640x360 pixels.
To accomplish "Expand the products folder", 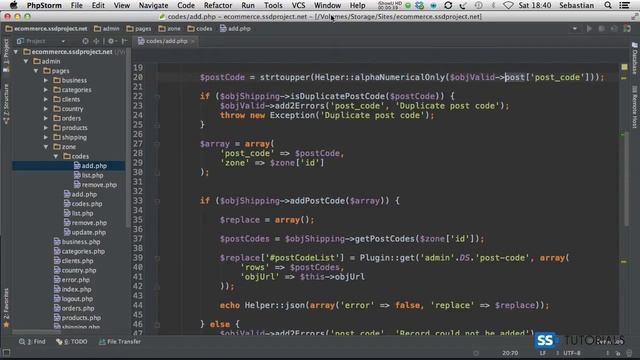I will [x=46, y=128].
